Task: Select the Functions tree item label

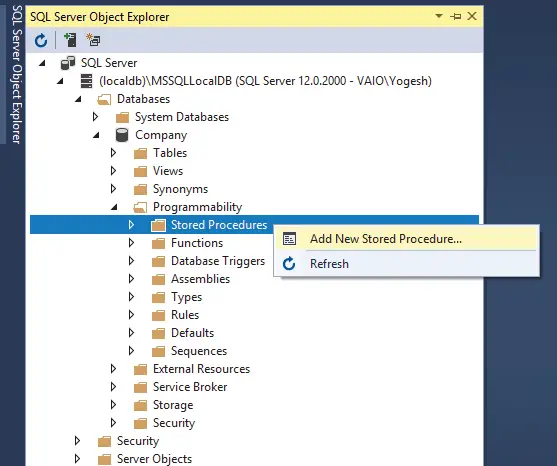Action: click(197, 243)
